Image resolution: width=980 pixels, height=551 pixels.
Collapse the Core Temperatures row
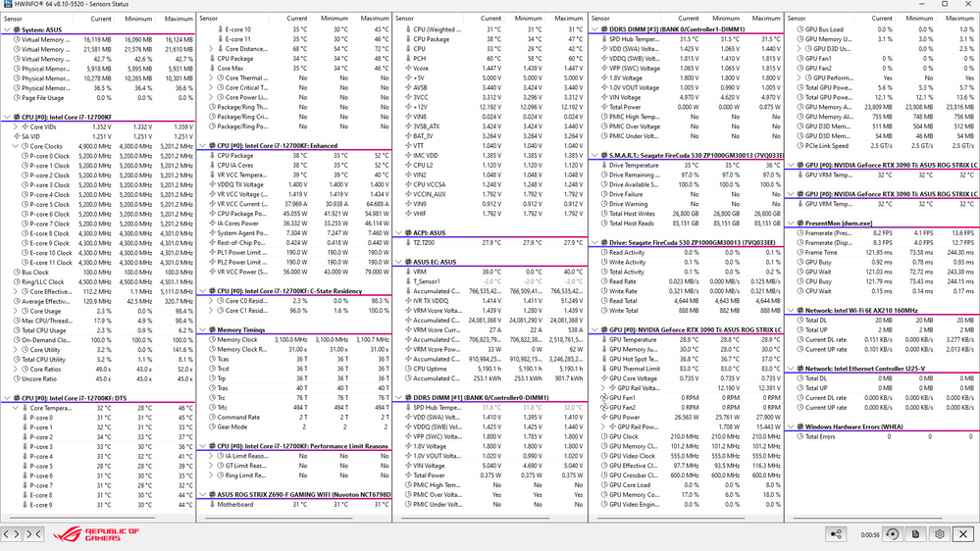click(x=16, y=408)
